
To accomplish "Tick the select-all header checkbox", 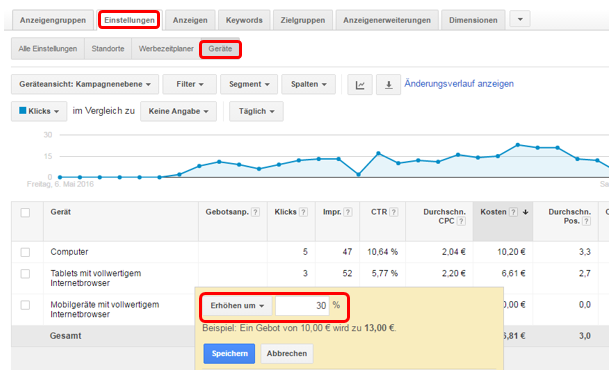I will (x=25, y=212).
